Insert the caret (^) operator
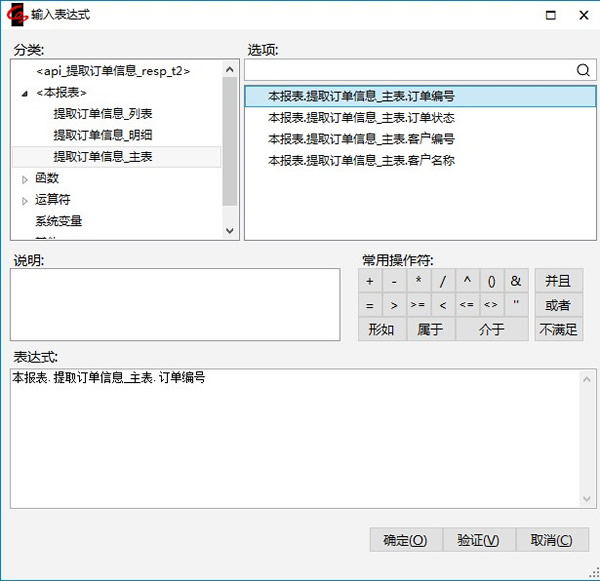This screenshot has width=600, height=581. pyautogui.click(x=467, y=281)
